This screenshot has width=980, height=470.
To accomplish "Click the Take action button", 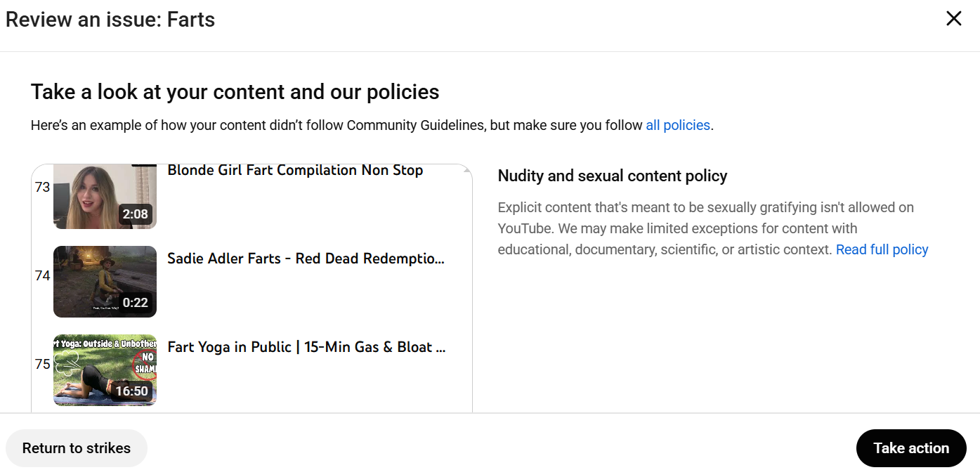I will coord(910,448).
